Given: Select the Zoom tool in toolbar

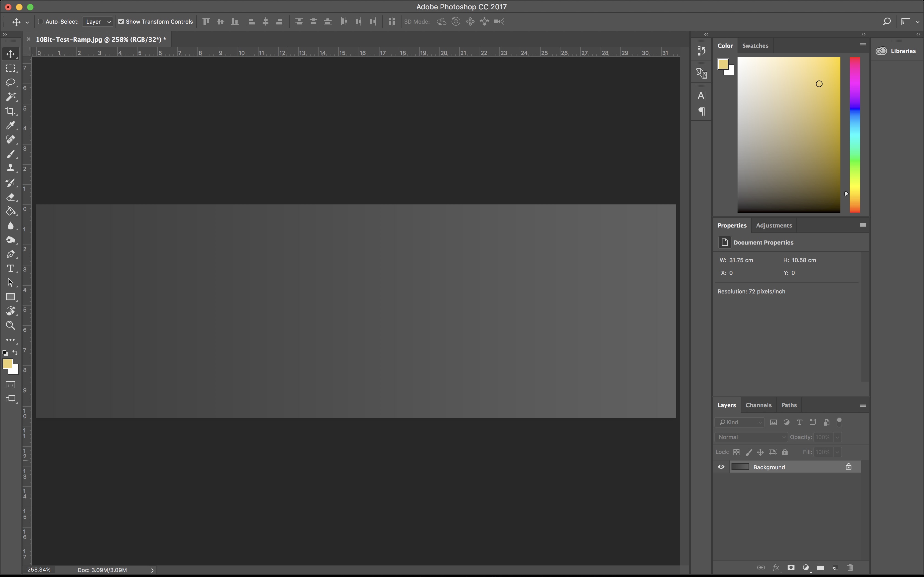Looking at the screenshot, I should click(x=10, y=326).
